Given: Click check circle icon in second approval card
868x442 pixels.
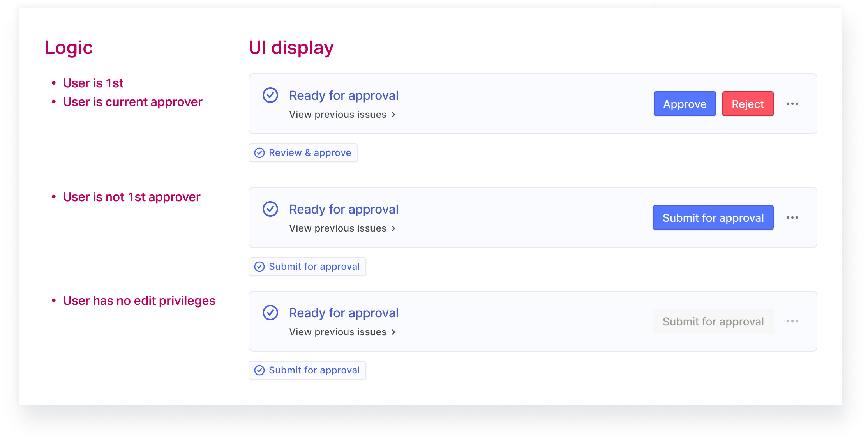Looking at the screenshot, I should point(270,209).
